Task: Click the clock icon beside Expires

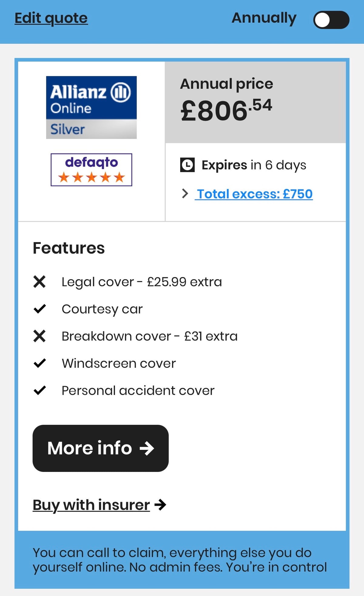Action: tap(187, 165)
